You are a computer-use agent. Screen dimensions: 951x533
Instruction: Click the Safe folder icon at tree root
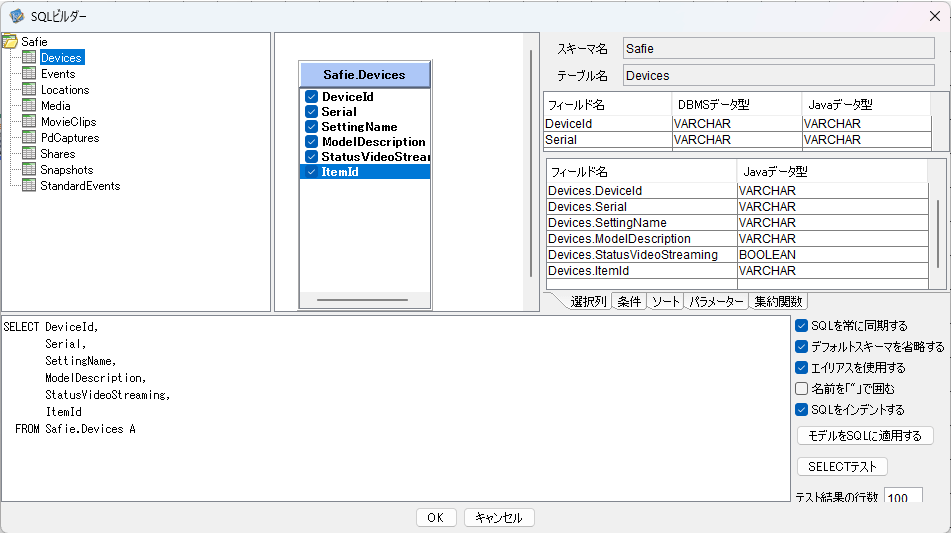pos(10,42)
